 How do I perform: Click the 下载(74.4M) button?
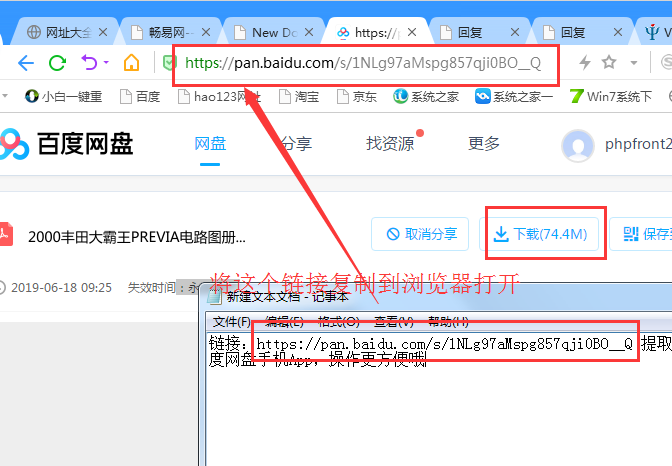click(539, 234)
